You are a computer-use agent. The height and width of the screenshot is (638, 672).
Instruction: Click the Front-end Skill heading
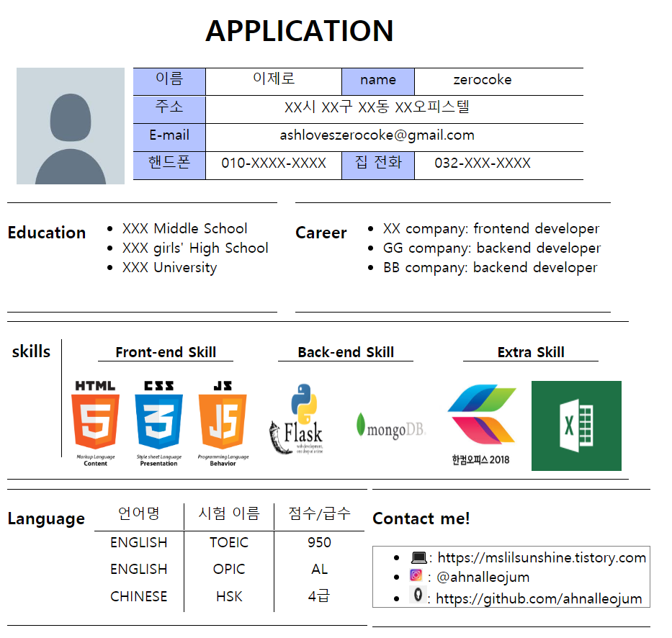(166, 352)
